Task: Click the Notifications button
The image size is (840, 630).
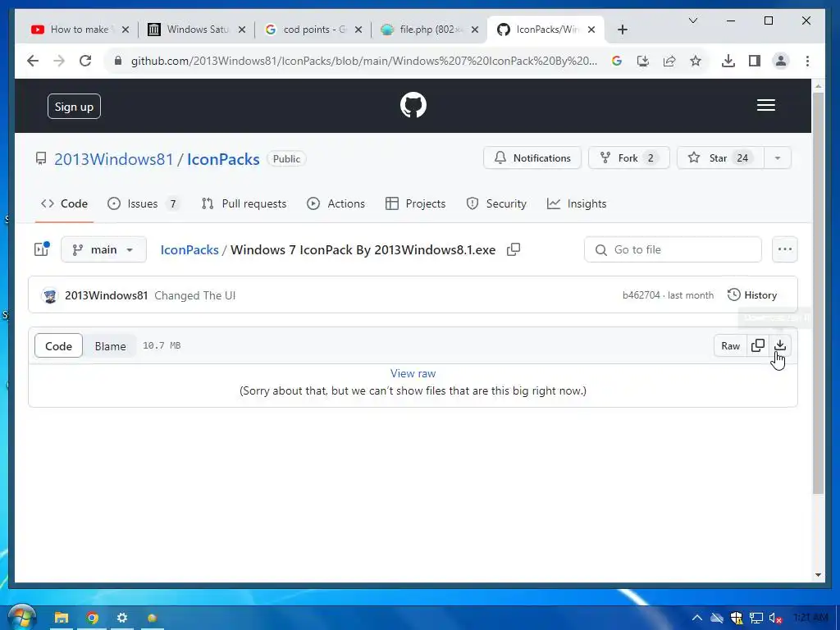Action: tap(532, 158)
